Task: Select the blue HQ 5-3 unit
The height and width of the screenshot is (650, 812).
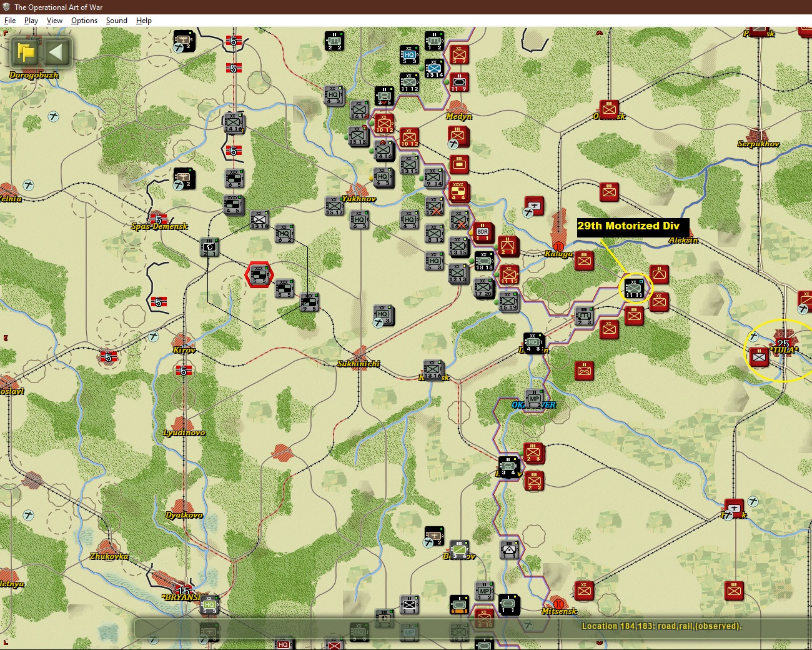Action: pyautogui.click(x=409, y=55)
